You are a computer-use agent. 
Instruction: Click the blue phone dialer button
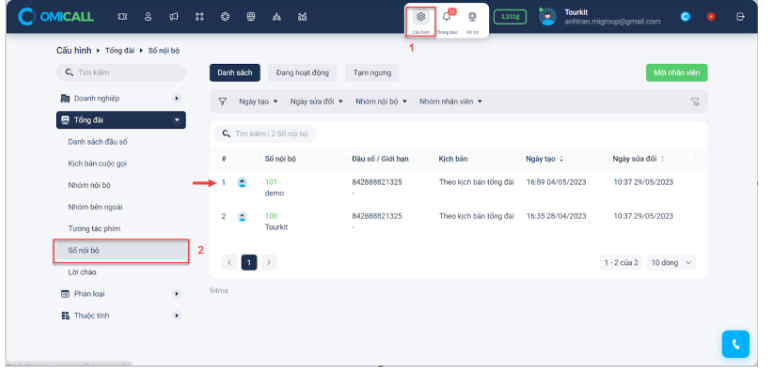[x=736, y=344]
